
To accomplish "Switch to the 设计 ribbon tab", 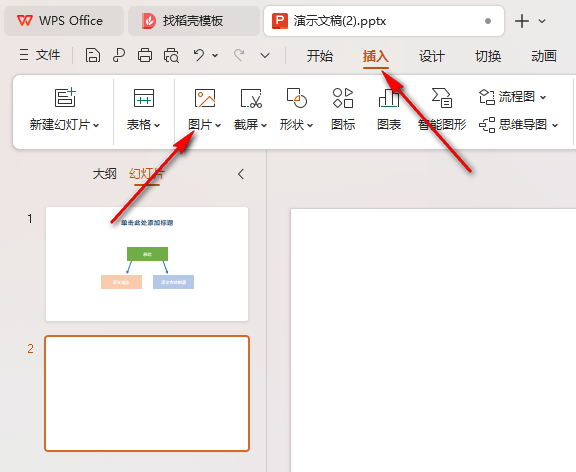I will pyautogui.click(x=432, y=56).
